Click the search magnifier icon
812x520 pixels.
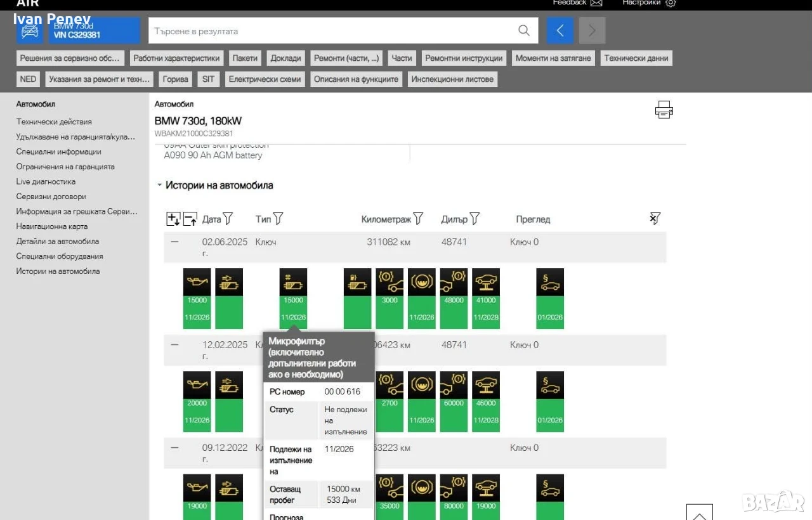tap(523, 30)
